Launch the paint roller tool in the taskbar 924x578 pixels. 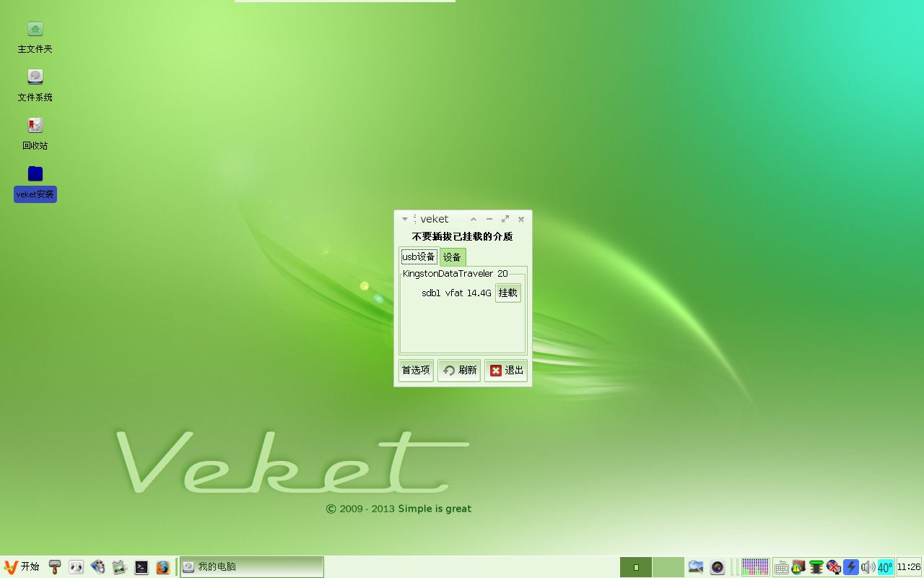tap(55, 567)
